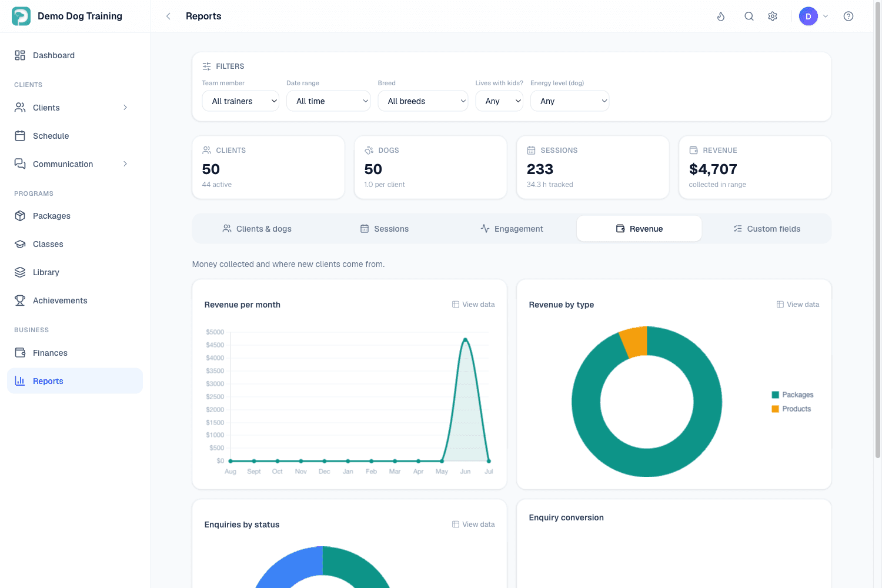The image size is (882, 588).
Task: Switch to the Custom fields tab
Action: point(767,229)
